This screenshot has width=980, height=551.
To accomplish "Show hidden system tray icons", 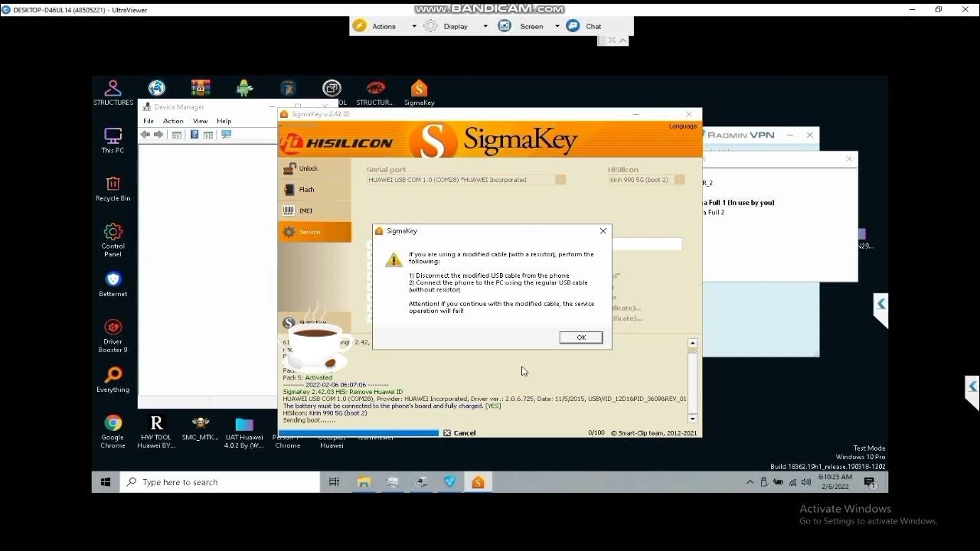I will pyautogui.click(x=750, y=482).
